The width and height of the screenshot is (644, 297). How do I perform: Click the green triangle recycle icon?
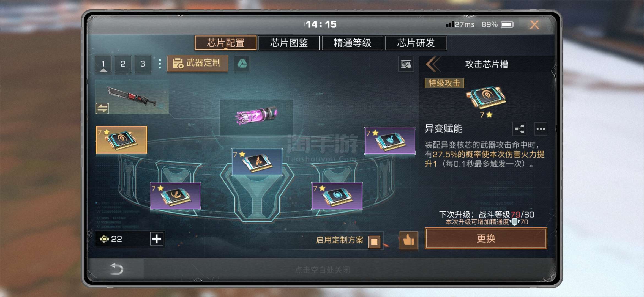(x=242, y=64)
